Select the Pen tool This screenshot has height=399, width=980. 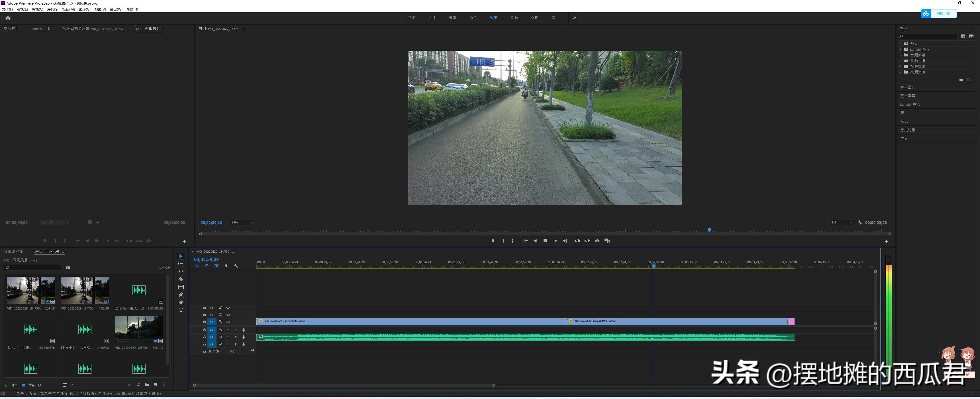tap(181, 295)
